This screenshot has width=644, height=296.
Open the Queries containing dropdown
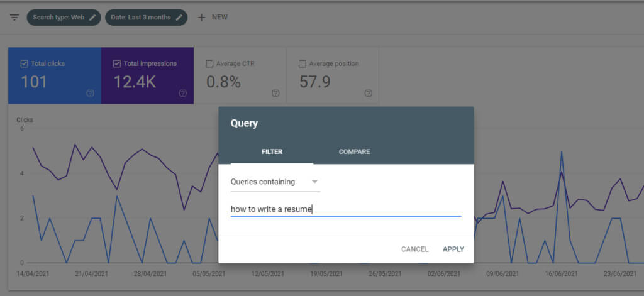click(x=275, y=182)
